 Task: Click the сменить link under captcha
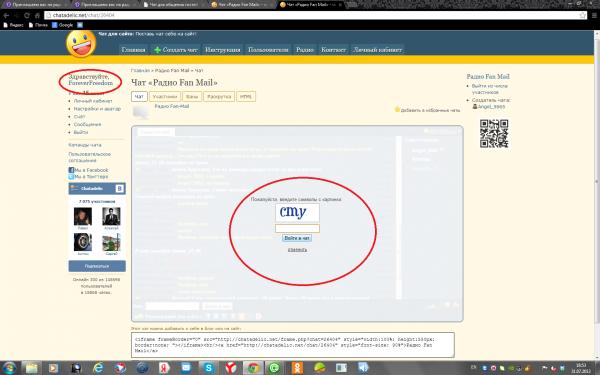297,250
